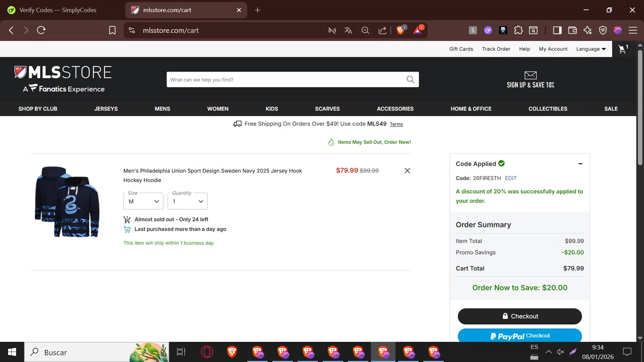Bookmark this page icon
Image resolution: width=644 pixels, height=362 pixels.
click(112, 30)
